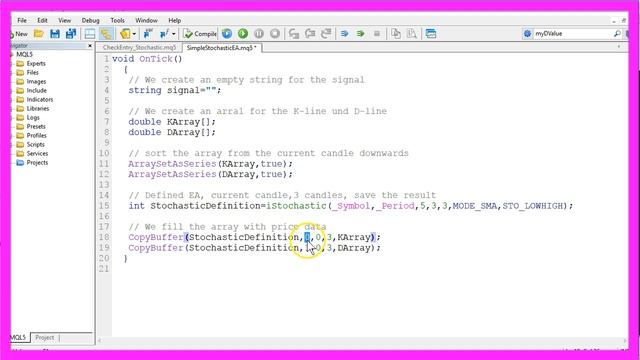Start debugging on real data, blue play icon
This screenshot has width=640, height=360.
227,33
